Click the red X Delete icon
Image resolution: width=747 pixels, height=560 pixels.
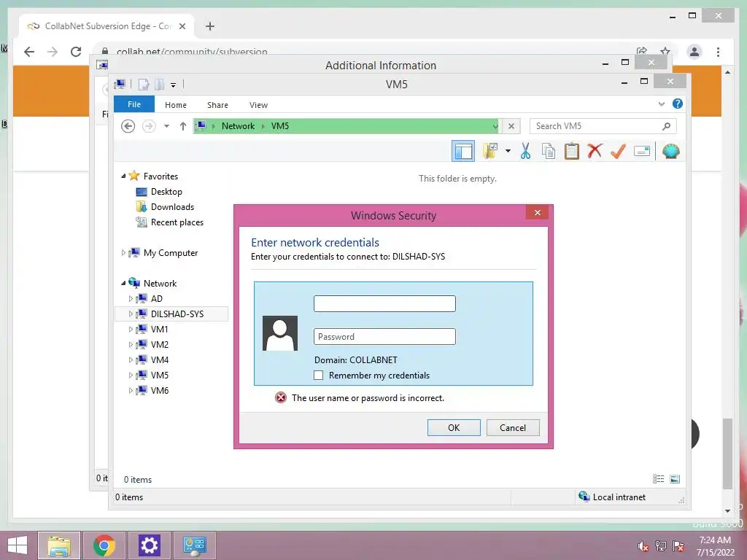coord(595,152)
